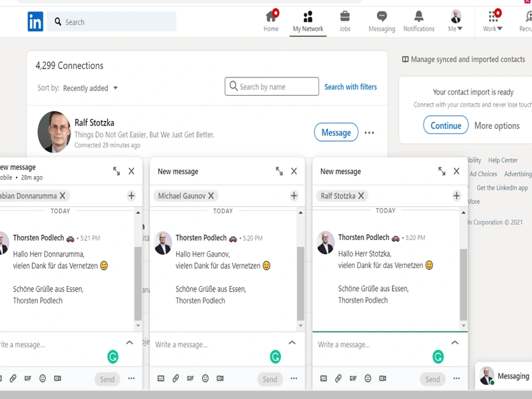The height and width of the screenshot is (399, 532).
Task: Click the Message button for Ralf Stotzka
Action: click(336, 132)
